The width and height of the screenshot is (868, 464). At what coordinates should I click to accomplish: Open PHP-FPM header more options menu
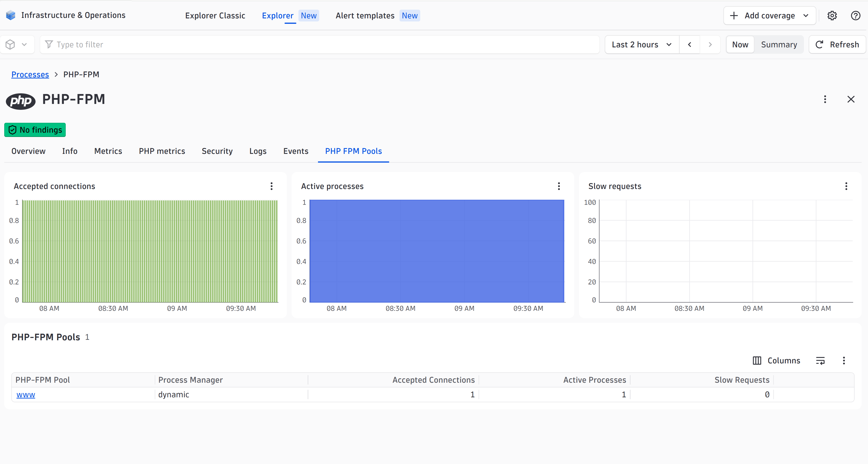(x=825, y=99)
